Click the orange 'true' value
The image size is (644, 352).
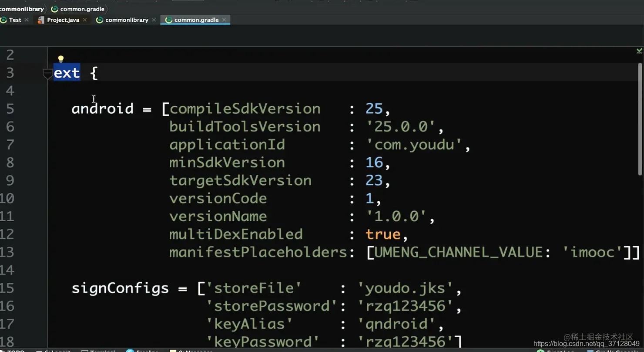tap(383, 234)
